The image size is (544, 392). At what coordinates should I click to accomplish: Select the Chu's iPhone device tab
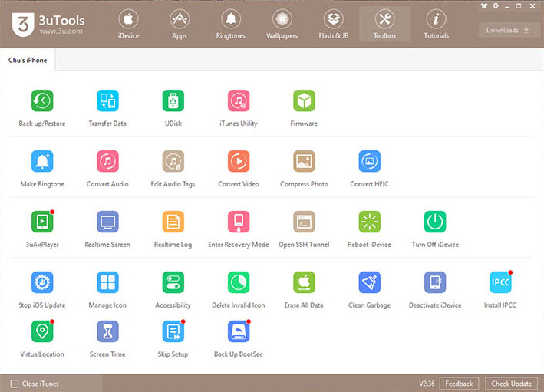[x=28, y=60]
